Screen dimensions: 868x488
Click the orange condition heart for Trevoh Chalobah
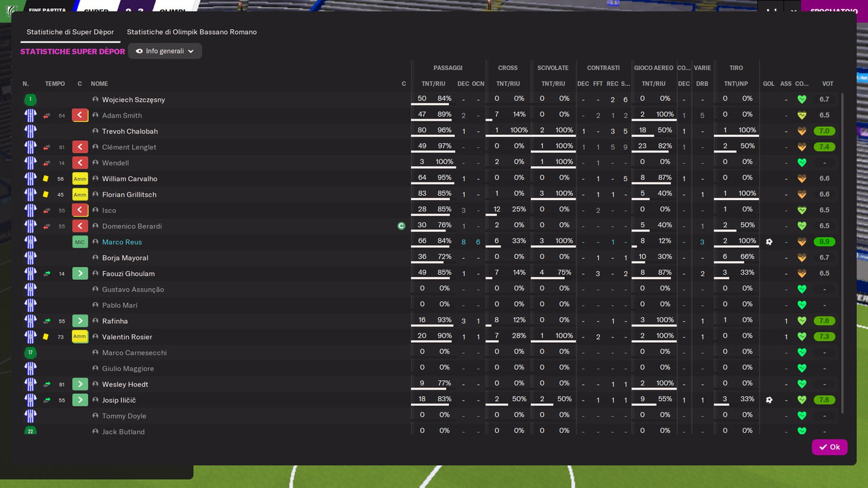(x=802, y=131)
